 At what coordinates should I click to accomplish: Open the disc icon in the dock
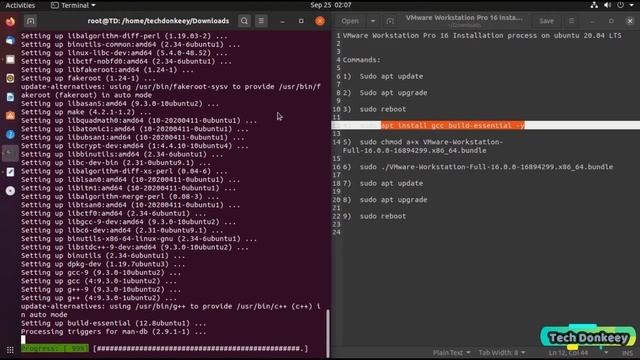point(10,191)
